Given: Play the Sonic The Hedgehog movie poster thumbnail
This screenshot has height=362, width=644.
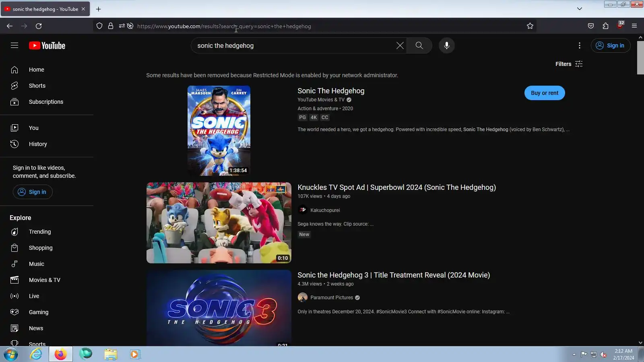Looking at the screenshot, I should tap(219, 131).
